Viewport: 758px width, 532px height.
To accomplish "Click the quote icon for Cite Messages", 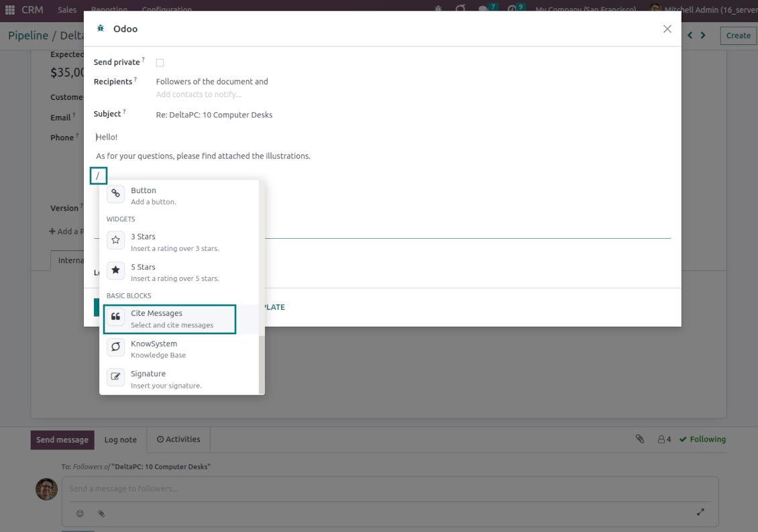I will pyautogui.click(x=115, y=317).
